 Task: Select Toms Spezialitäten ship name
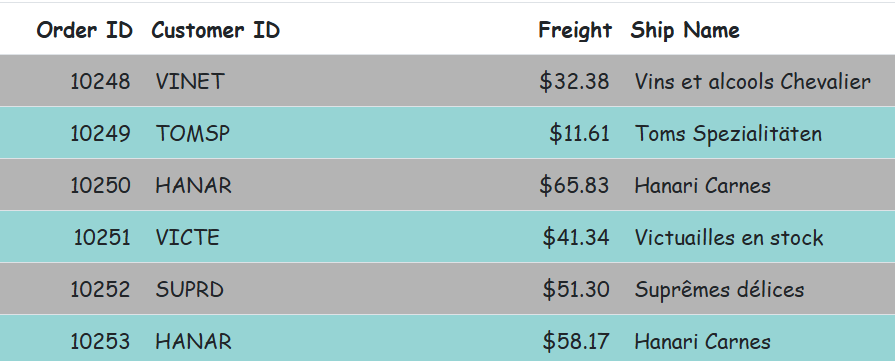[x=728, y=134]
